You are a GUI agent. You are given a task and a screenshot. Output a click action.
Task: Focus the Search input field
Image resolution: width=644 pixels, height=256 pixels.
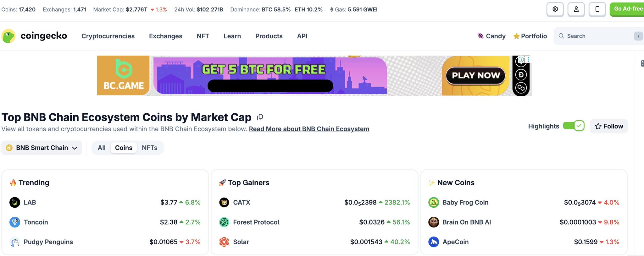tap(599, 36)
